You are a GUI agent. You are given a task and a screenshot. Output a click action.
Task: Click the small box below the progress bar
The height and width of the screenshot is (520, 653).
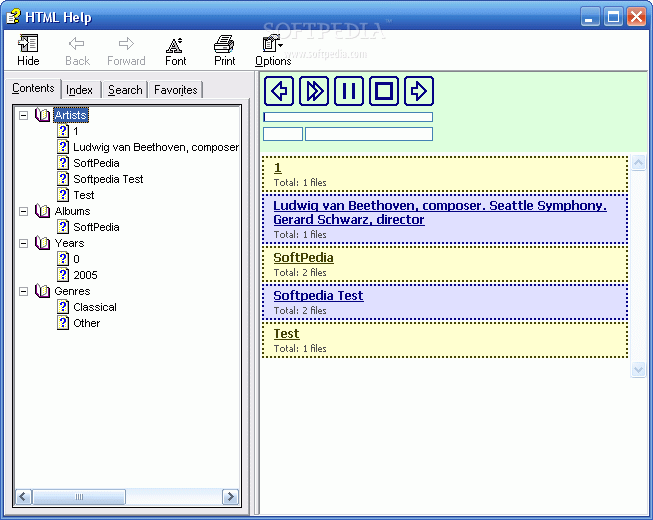pos(283,134)
